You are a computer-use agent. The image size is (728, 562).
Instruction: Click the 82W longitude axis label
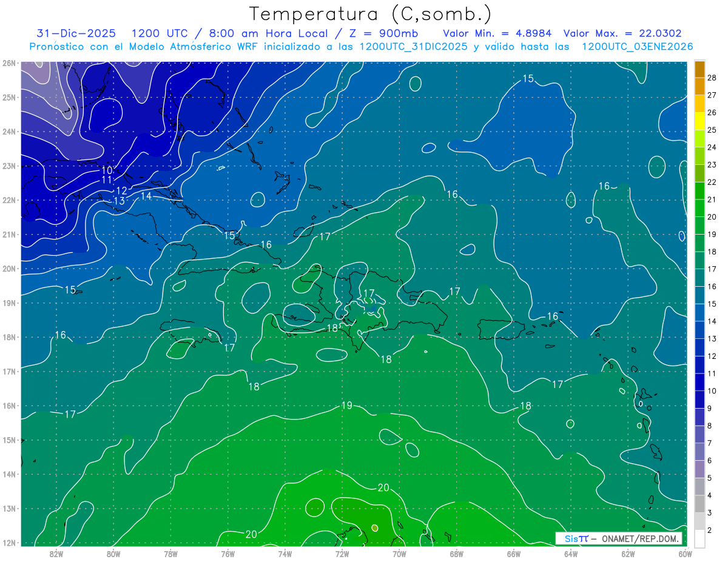(x=56, y=553)
